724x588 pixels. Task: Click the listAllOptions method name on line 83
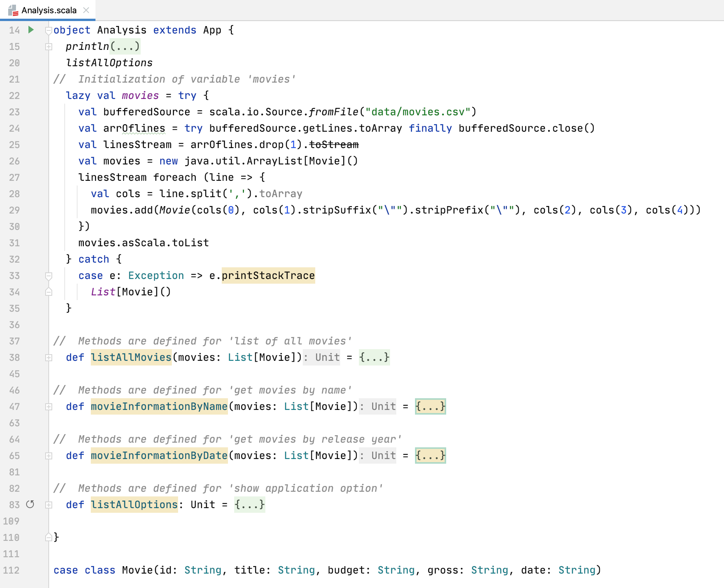(x=134, y=505)
